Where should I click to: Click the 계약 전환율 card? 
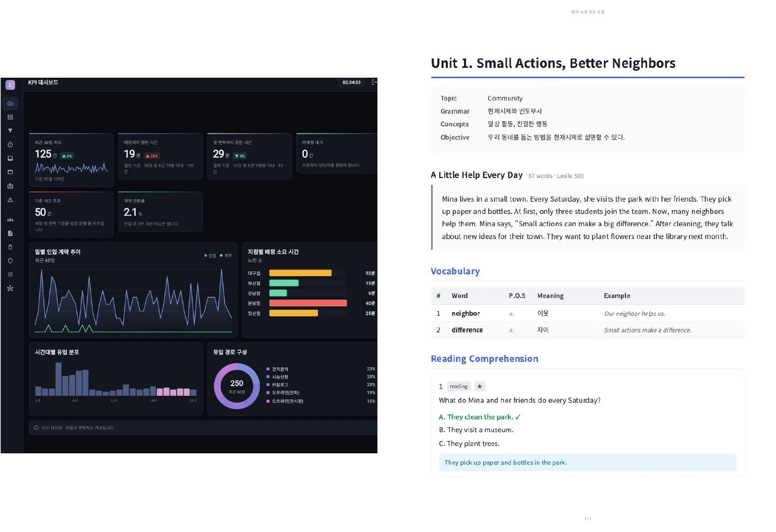(160, 211)
